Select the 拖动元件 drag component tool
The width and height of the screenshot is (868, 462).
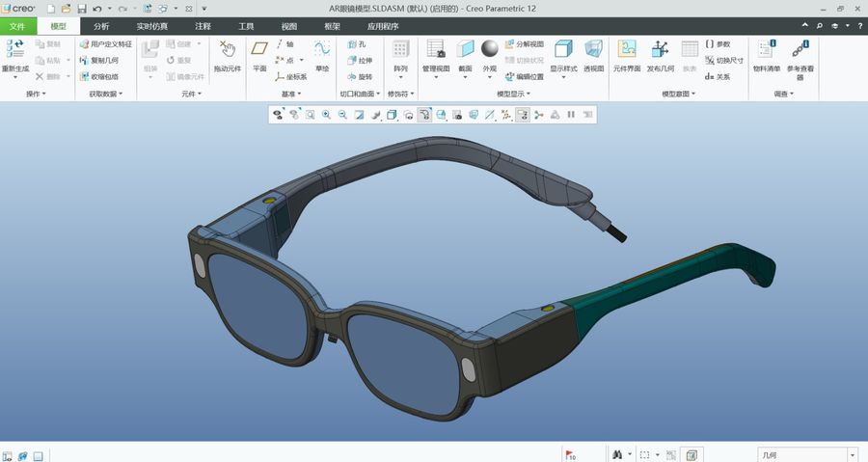pyautogui.click(x=228, y=55)
